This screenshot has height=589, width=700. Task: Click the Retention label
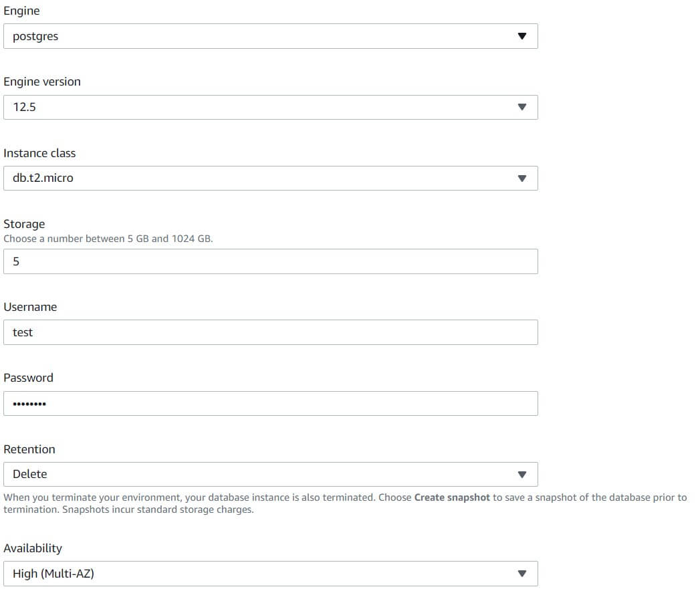(29, 449)
